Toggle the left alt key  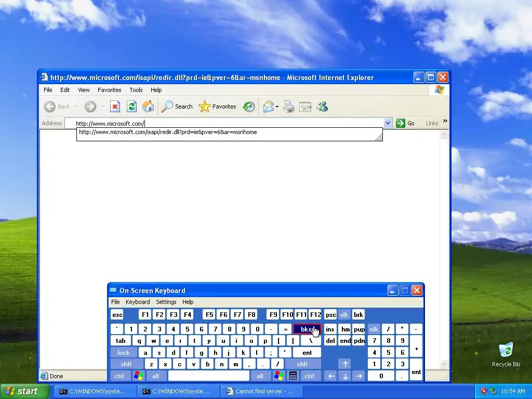pyautogui.click(x=156, y=376)
